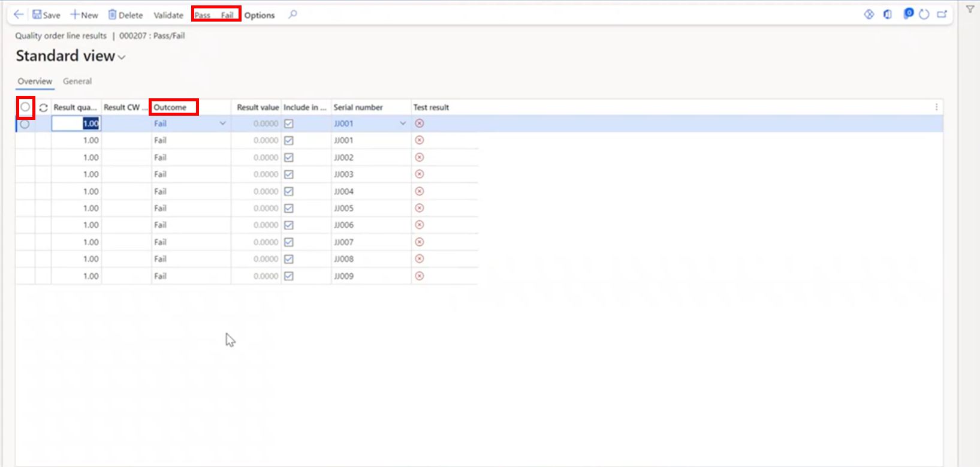Open the filter pane funnel icon

pos(970,10)
